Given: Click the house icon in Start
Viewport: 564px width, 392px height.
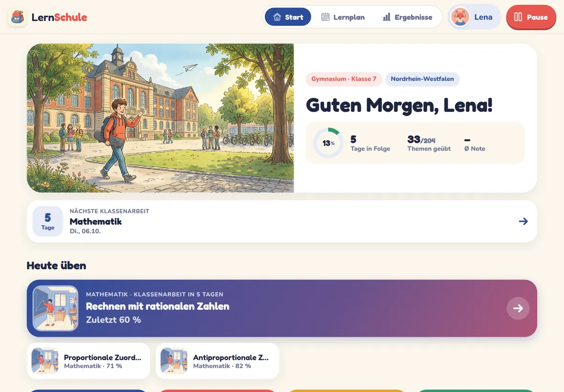Looking at the screenshot, I should (x=277, y=17).
